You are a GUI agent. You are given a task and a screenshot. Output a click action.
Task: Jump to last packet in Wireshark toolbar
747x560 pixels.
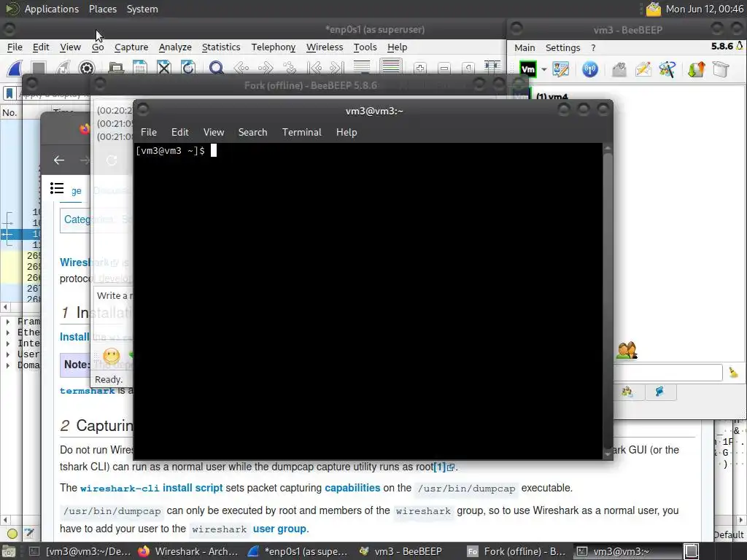click(337, 68)
